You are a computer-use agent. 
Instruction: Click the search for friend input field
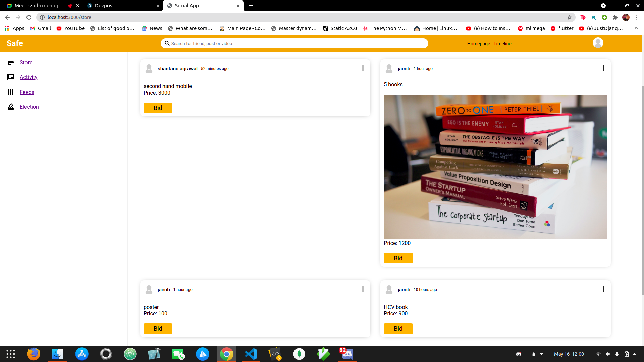294,43
